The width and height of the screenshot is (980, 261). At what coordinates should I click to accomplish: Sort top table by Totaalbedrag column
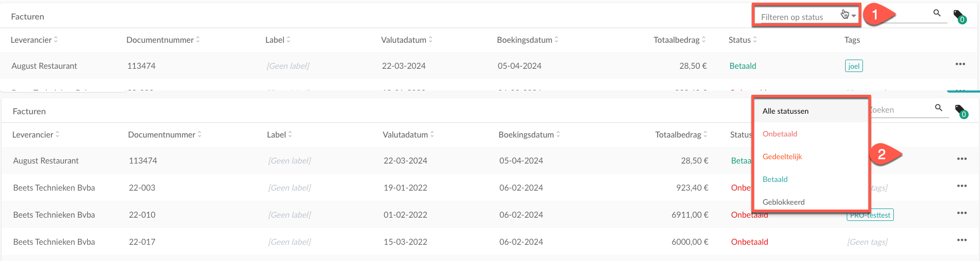pos(679,40)
